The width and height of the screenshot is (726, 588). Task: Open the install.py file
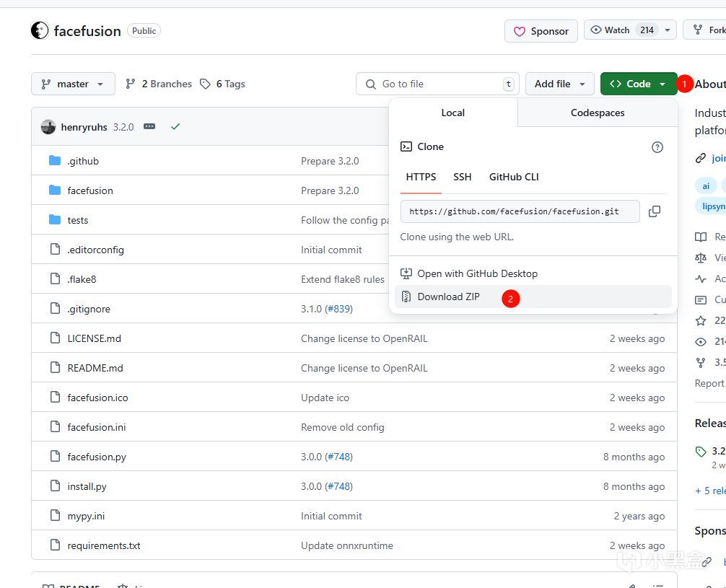[x=87, y=487]
